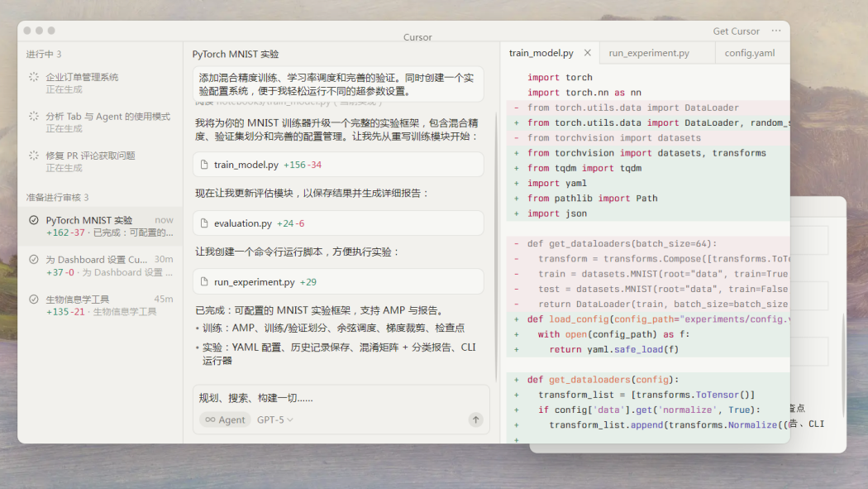This screenshot has height=489, width=868.
Task: Select the 为 Dashboard 设置 review item
Action: tap(100, 266)
